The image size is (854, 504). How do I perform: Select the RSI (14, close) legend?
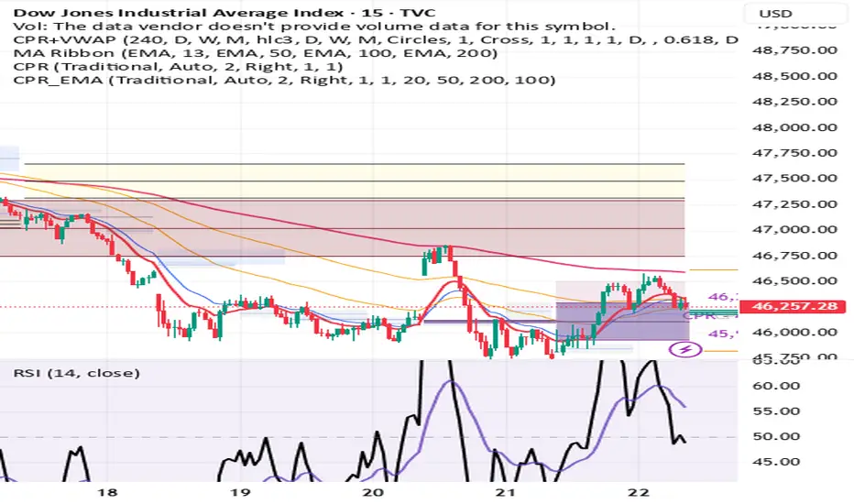click(77, 373)
